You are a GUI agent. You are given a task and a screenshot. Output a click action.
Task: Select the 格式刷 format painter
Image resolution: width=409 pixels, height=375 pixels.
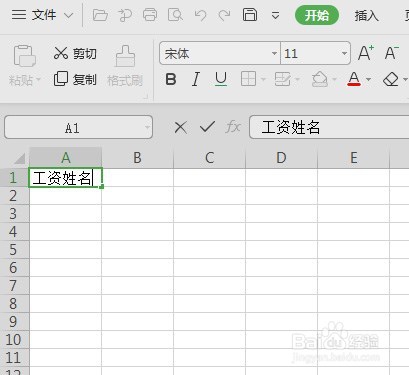pos(125,66)
